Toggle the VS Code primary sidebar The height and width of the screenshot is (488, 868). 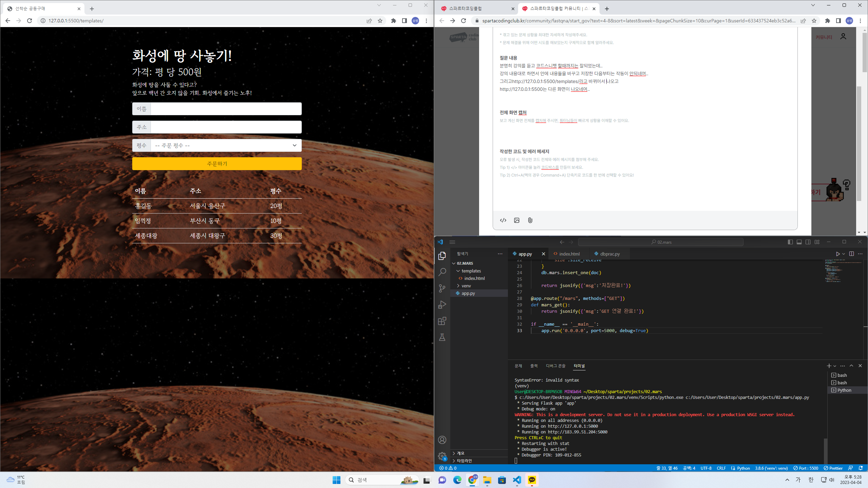(790, 242)
